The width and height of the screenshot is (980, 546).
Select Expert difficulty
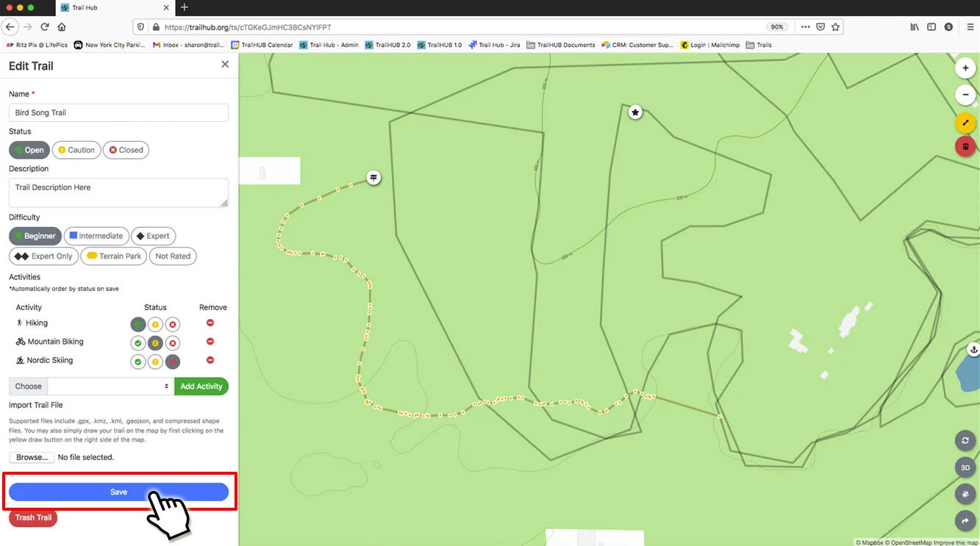pos(153,236)
